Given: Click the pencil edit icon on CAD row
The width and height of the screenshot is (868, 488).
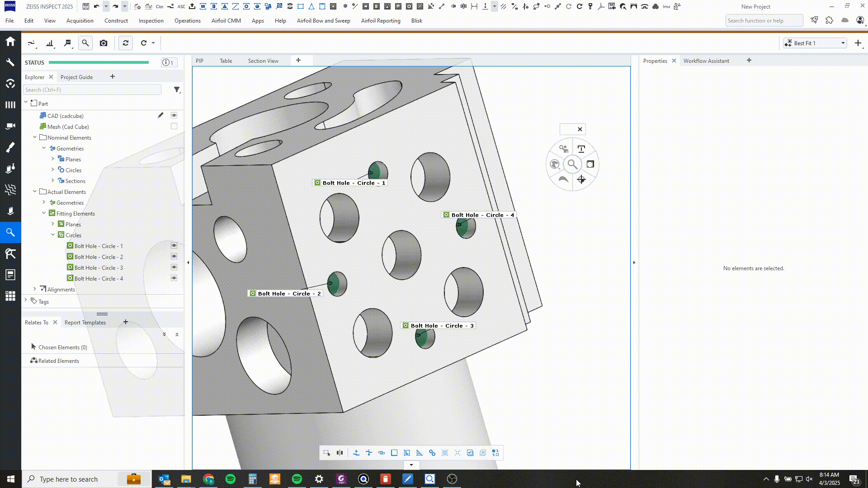Looking at the screenshot, I should click(160, 116).
